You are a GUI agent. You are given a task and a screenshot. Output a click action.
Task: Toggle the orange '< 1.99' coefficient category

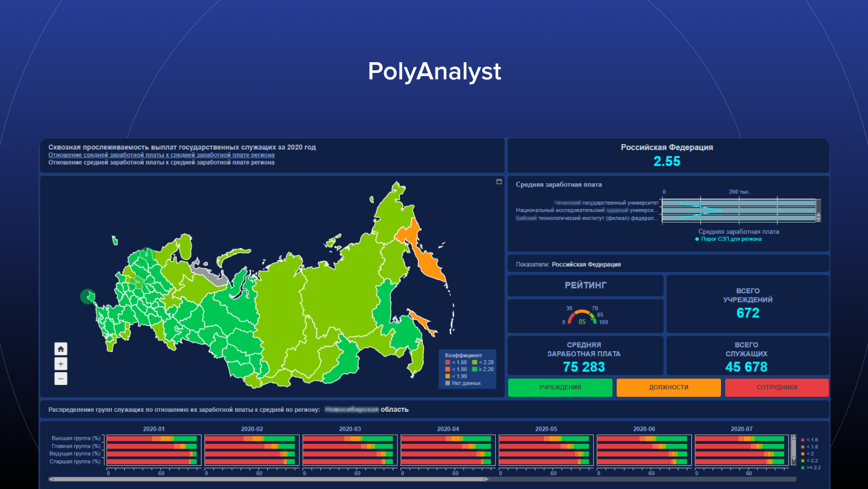[x=447, y=376]
